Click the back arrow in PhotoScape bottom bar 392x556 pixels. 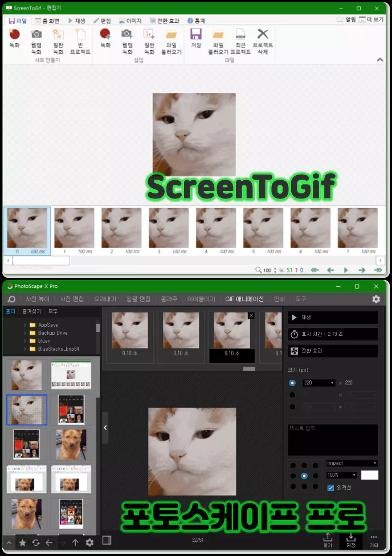(49, 542)
